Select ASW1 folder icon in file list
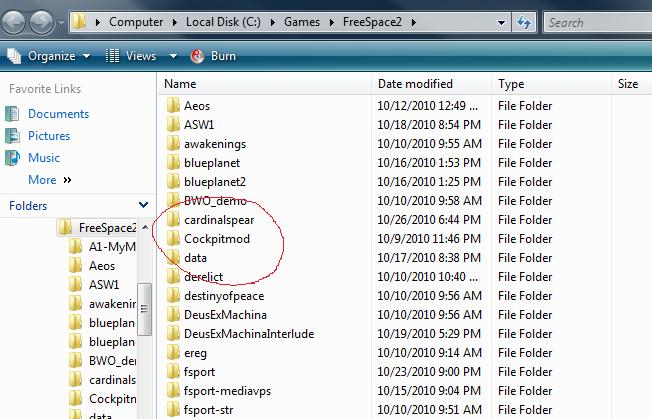 point(173,125)
